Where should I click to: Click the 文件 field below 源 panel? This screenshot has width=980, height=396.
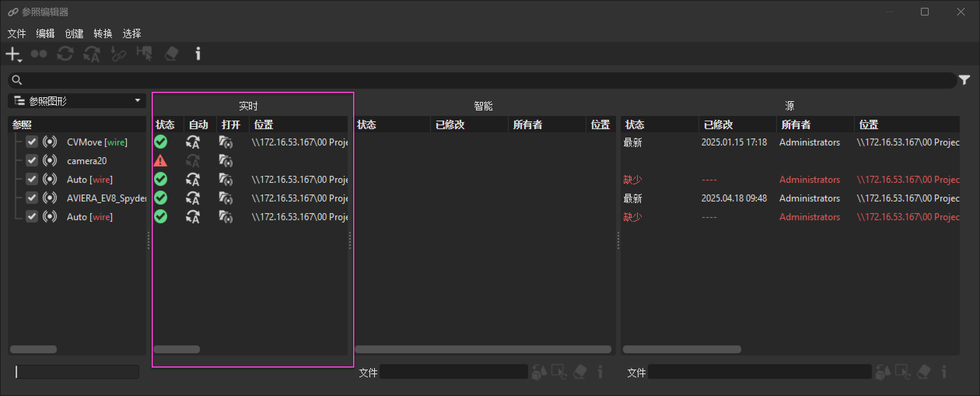759,372
